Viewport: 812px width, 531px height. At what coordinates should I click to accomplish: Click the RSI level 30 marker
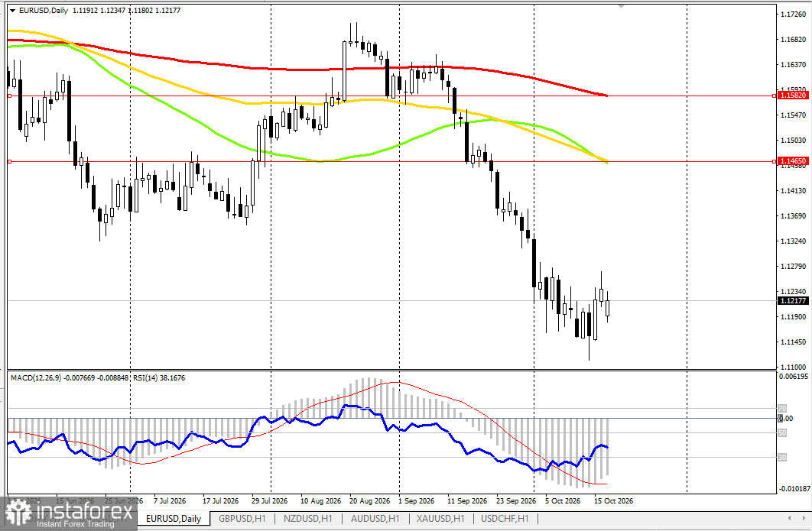click(782, 458)
